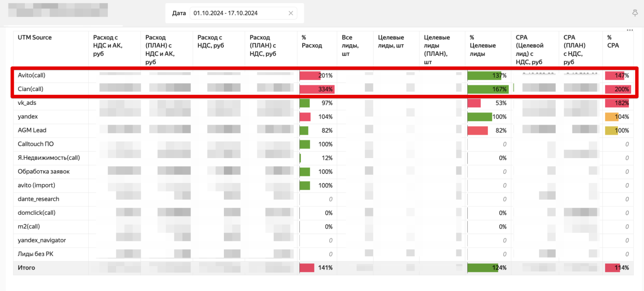Click the red 334% spend bar for Cian
Image resolution: width=644 pixels, height=291 pixels.
(317, 89)
